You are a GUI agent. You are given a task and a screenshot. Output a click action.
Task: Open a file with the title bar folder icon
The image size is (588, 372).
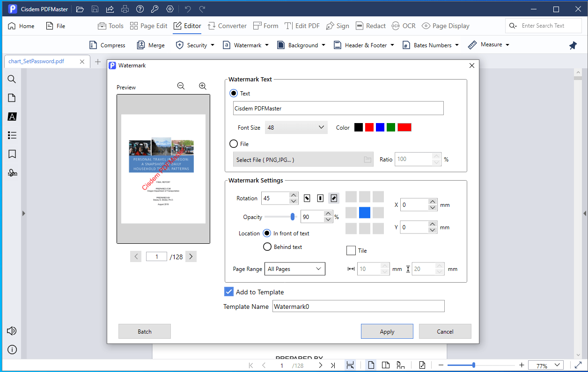(80, 9)
